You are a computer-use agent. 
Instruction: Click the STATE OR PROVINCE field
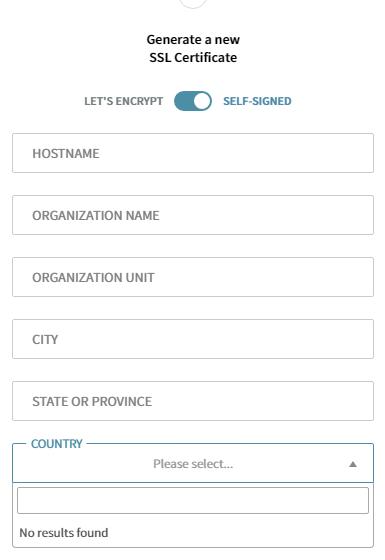pos(193,401)
